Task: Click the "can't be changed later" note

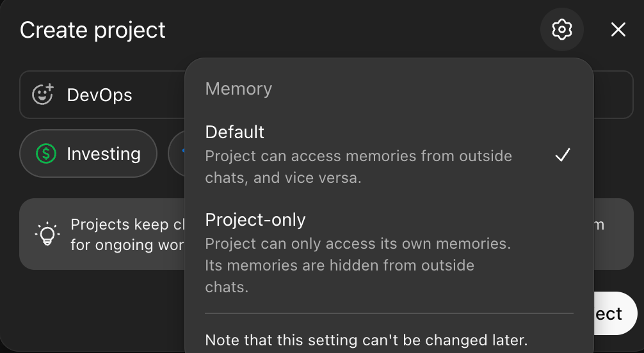Action: [x=366, y=340]
